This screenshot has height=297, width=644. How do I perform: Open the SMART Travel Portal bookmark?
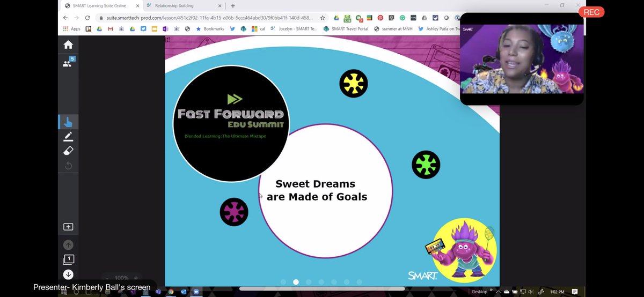346,29
